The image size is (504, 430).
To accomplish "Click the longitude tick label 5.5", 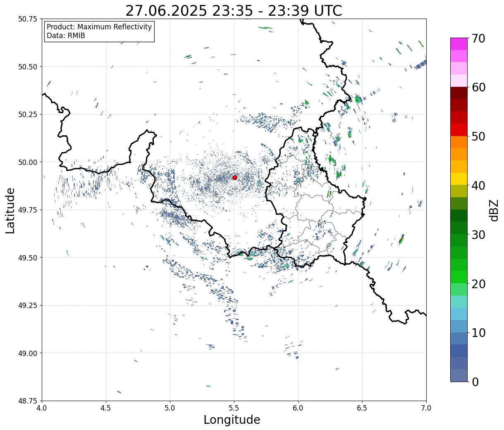I will pos(234,408).
